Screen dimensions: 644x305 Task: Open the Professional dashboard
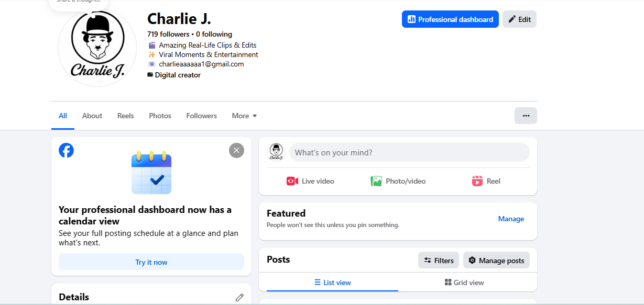(450, 19)
